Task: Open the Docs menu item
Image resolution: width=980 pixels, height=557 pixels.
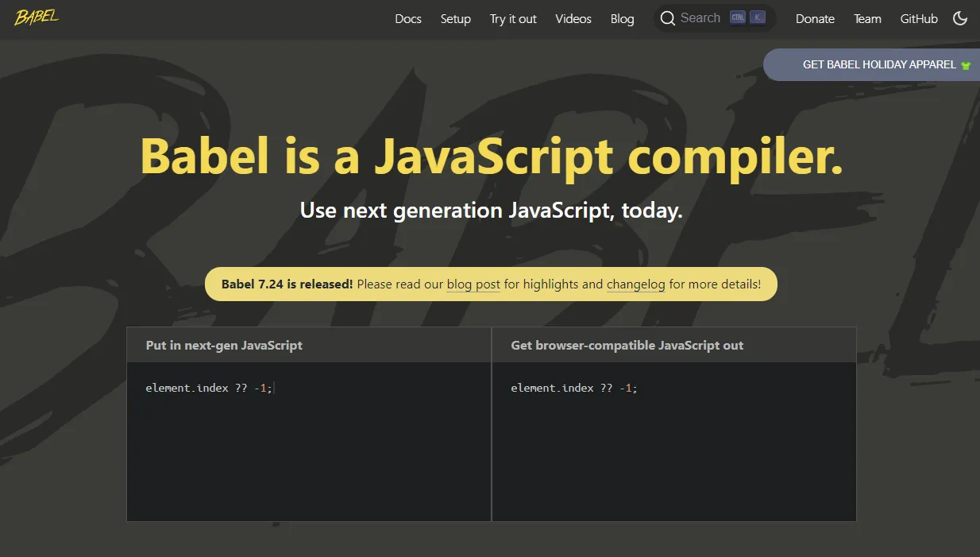Action: [x=408, y=19]
